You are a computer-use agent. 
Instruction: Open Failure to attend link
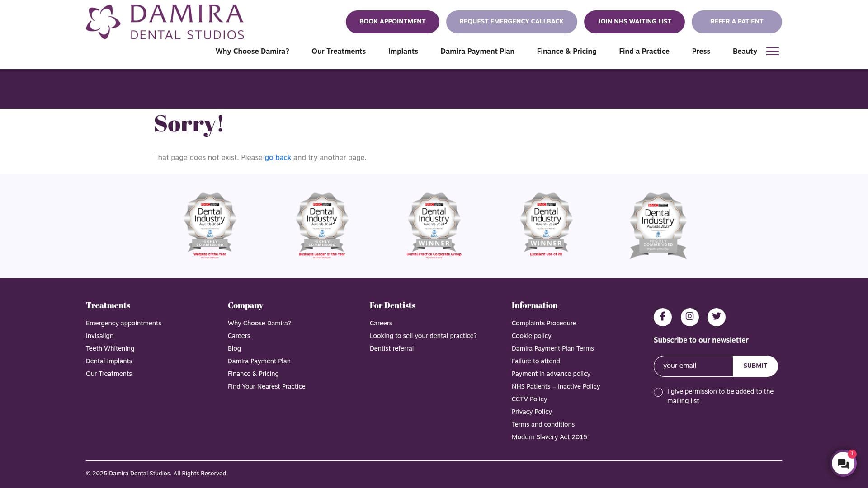(x=536, y=361)
